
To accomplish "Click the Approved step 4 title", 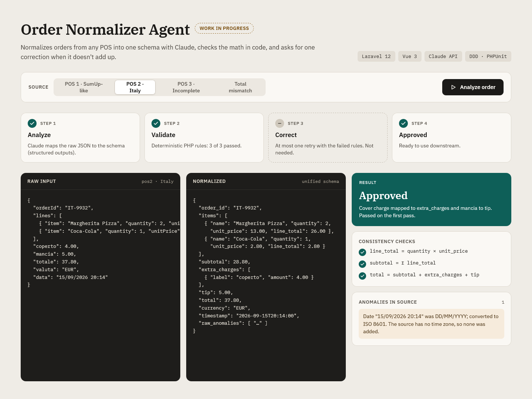I will pos(413,135).
